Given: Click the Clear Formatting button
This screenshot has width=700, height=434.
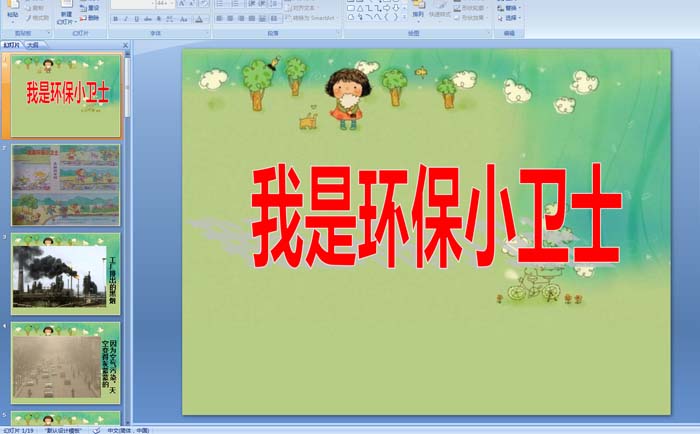Looking at the screenshot, I should 204,4.
